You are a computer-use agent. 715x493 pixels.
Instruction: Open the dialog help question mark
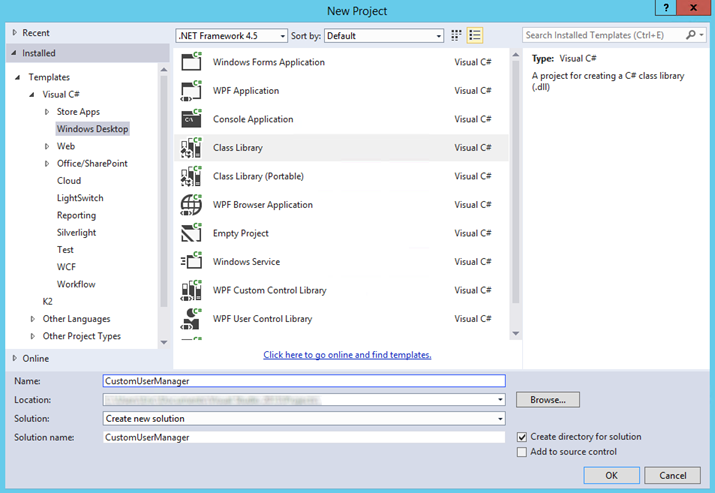pyautogui.click(x=666, y=7)
